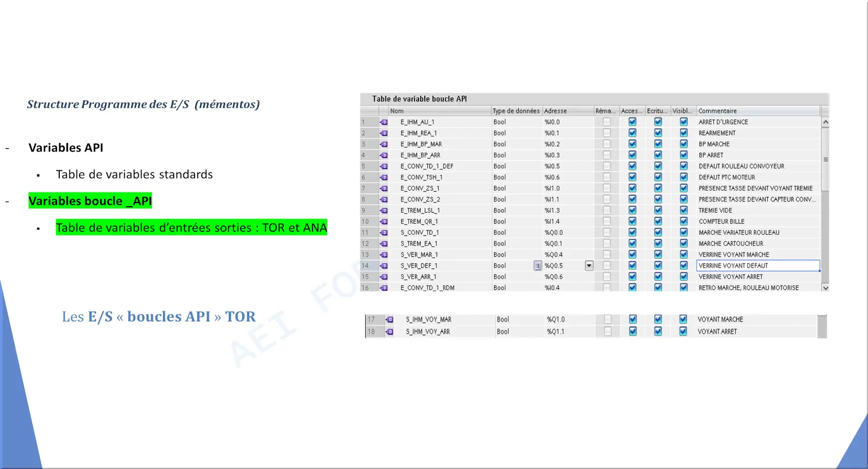868x469 pixels.
Task: Open address dropdown arrow for %Q0.5
Action: (x=589, y=266)
